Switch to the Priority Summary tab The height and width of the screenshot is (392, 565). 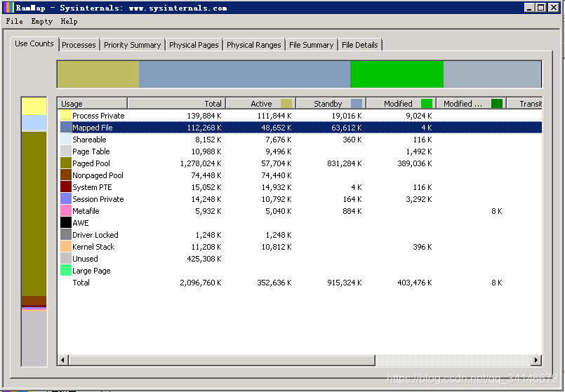[x=132, y=45]
